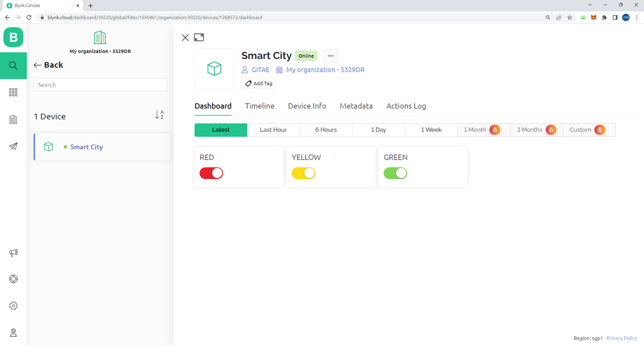Click the Online status badge
The height and width of the screenshot is (346, 644).
306,56
